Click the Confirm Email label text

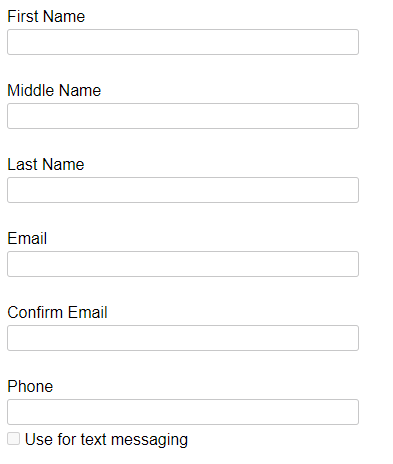tap(57, 312)
